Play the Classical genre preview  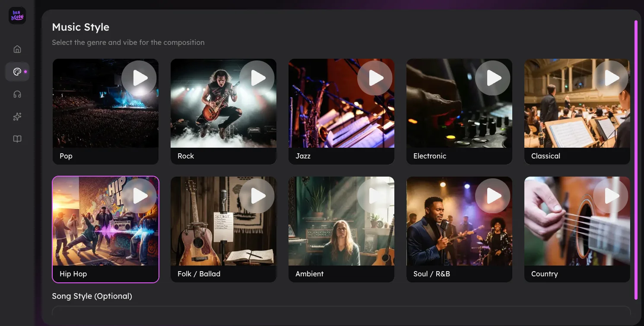tap(611, 78)
